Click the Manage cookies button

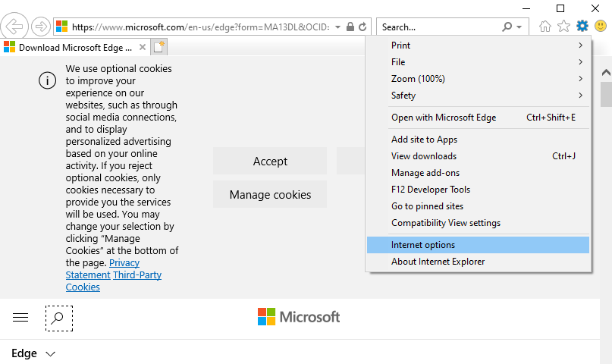pos(270,194)
